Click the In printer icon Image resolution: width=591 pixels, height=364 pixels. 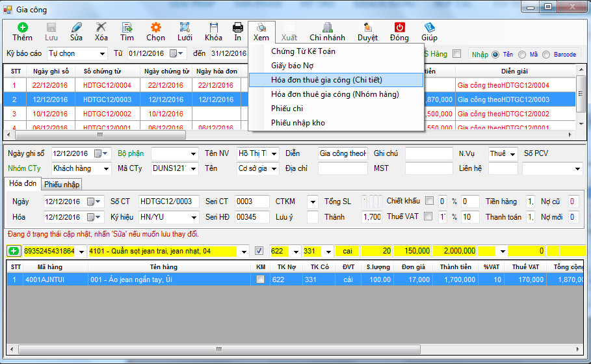pyautogui.click(x=238, y=27)
